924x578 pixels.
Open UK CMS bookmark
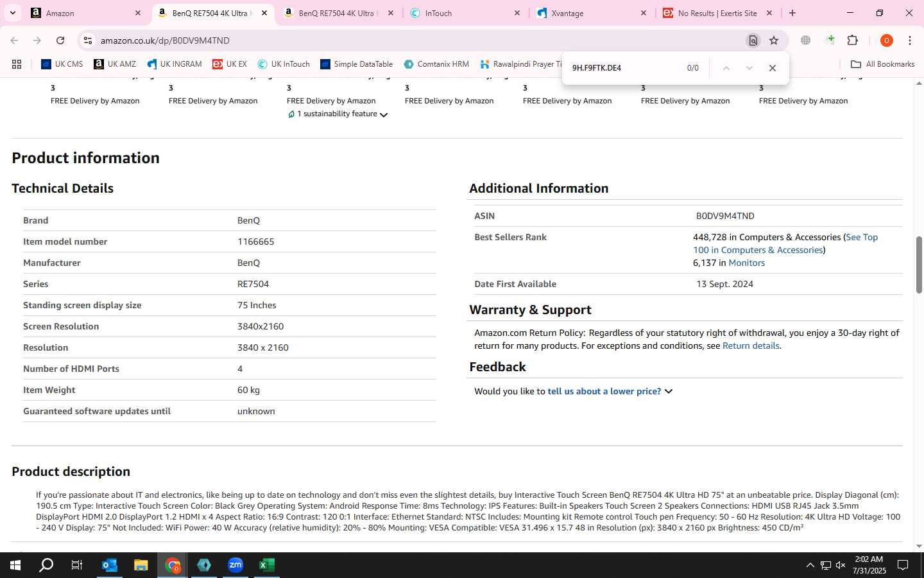tap(62, 64)
